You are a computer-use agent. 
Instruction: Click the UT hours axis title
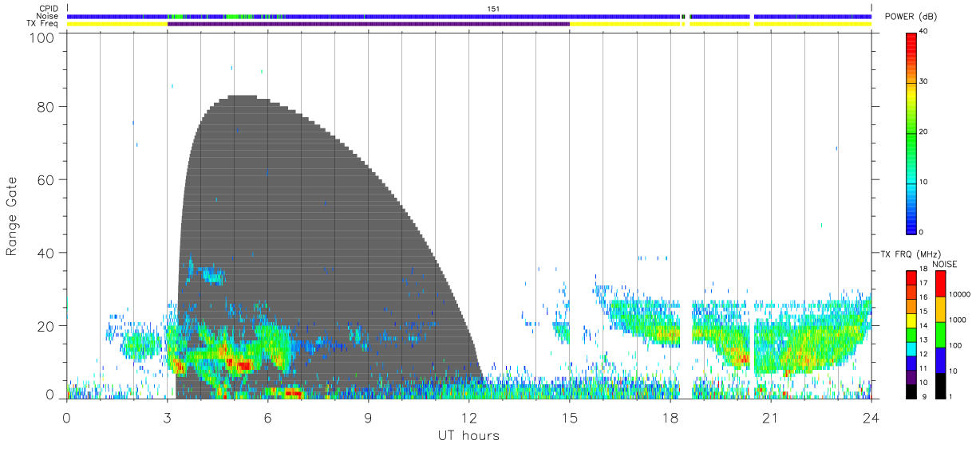tap(468, 435)
